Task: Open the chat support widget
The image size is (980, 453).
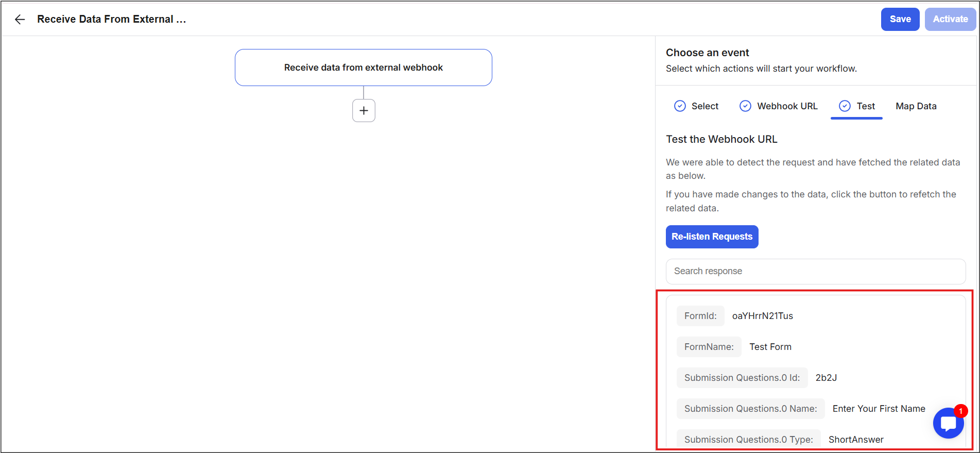Action: click(948, 423)
